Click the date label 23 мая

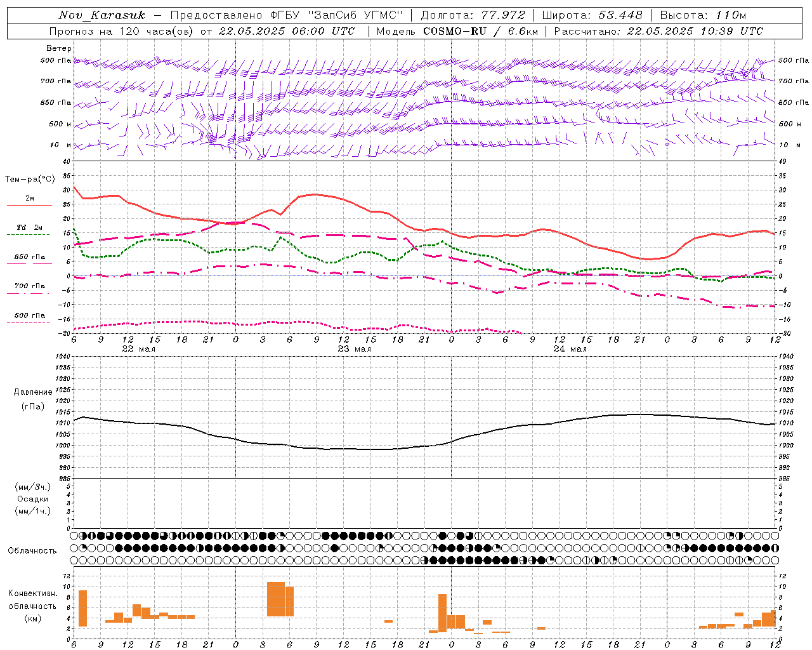point(354,349)
